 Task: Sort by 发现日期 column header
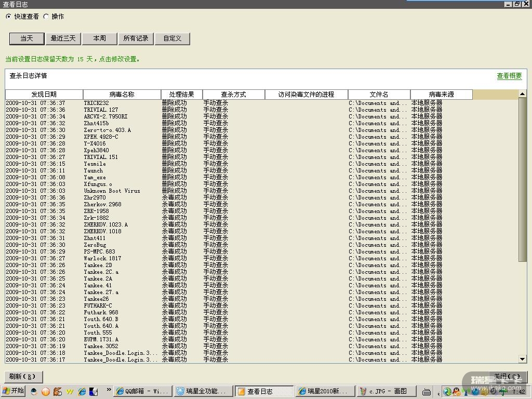[x=44, y=95]
